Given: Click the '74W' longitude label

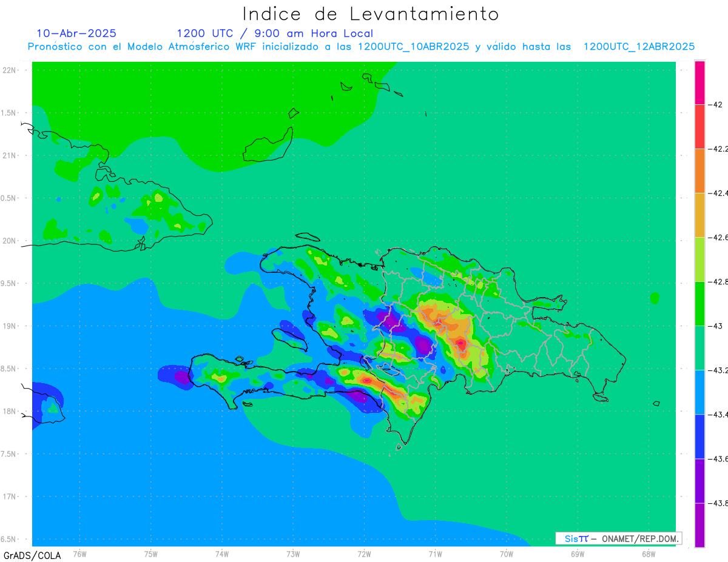Looking at the screenshot, I should coord(222,554).
